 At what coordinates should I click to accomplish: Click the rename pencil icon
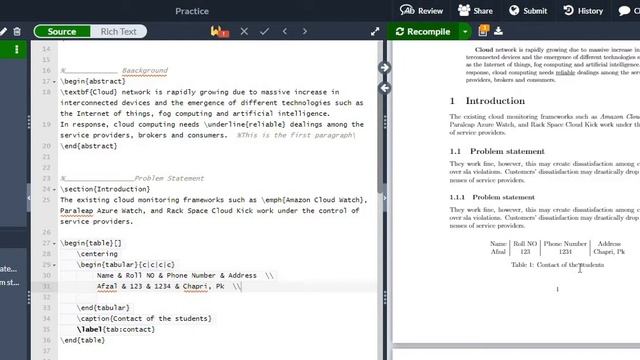(x=3, y=31)
